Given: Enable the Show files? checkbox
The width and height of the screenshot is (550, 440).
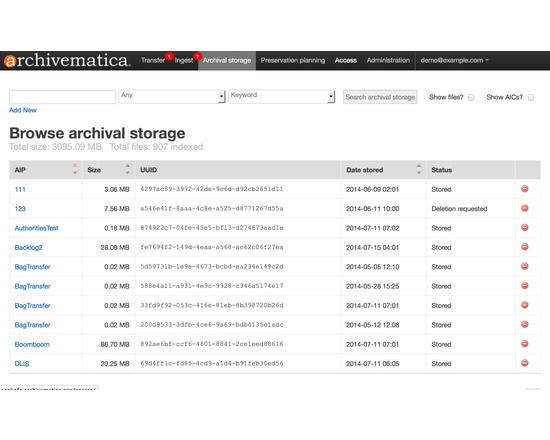Looking at the screenshot, I should pos(471,97).
